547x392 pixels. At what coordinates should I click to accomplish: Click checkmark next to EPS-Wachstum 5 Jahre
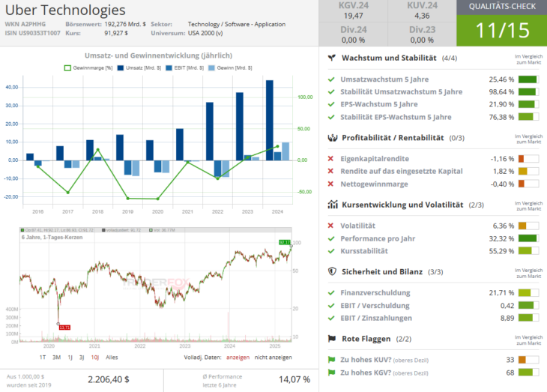331,104
